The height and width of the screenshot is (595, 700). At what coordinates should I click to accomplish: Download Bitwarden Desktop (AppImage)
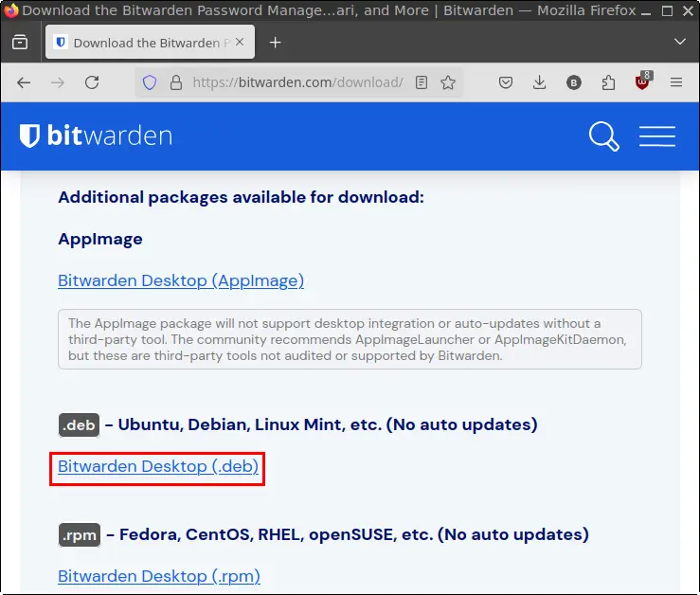181,280
